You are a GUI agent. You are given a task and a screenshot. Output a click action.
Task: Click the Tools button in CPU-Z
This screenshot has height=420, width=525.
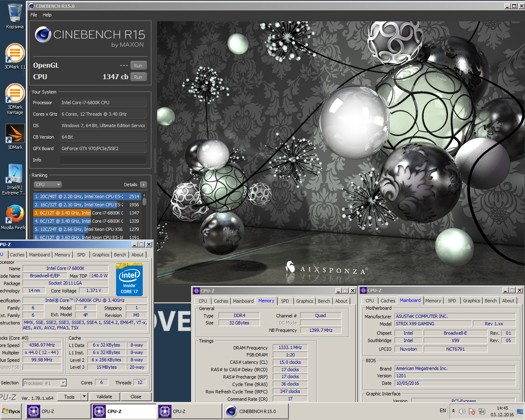pos(69,397)
